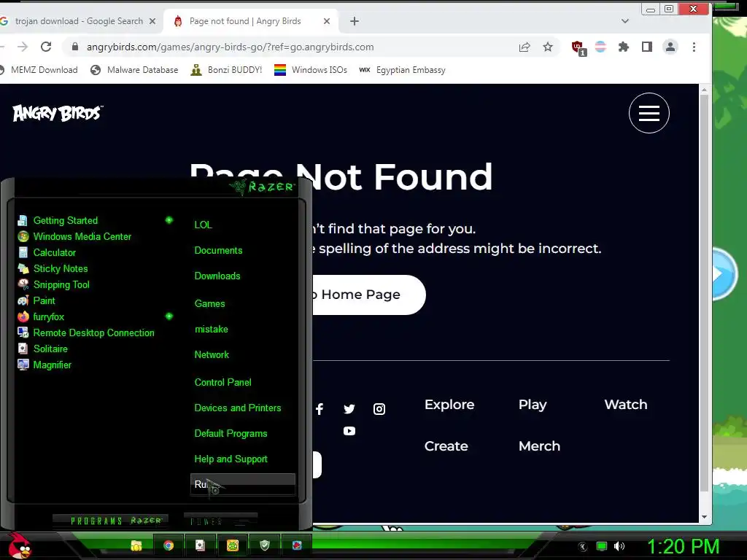Viewport: 747px width, 560px height.
Task: Open Solitaire card icon on taskbar
Action: (x=200, y=545)
